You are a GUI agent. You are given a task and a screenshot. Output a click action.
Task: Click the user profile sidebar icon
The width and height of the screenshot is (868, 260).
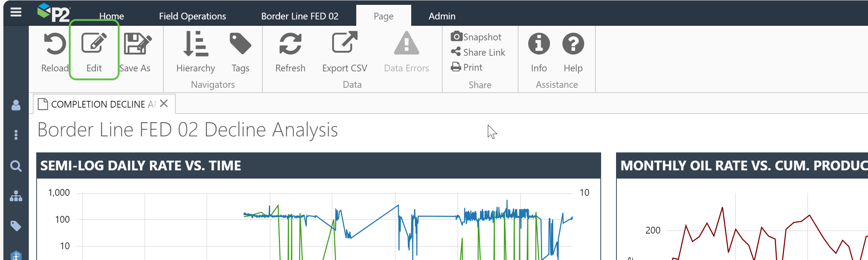pos(16,105)
